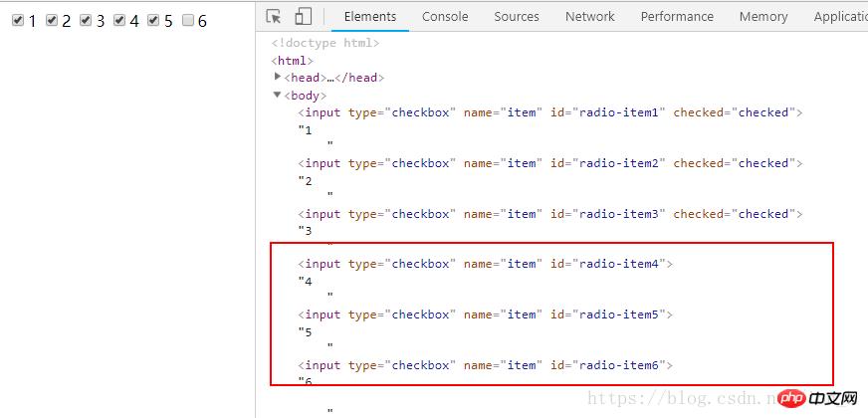Check the unchecked checkbox 6
The width and height of the screenshot is (868, 418).
pyautogui.click(x=187, y=21)
